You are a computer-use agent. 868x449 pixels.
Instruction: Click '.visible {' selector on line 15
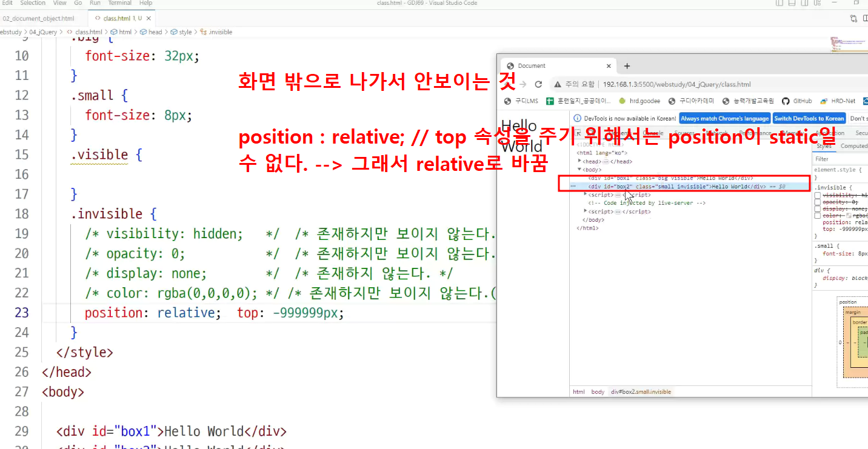(106, 155)
